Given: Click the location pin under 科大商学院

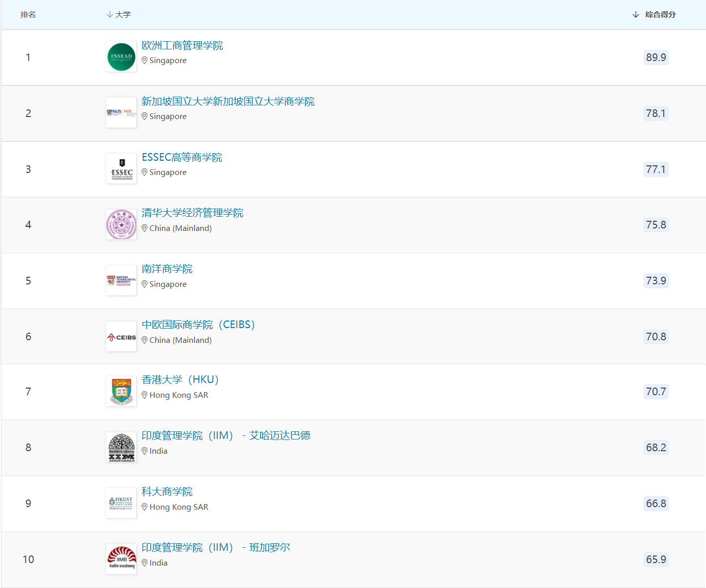Looking at the screenshot, I should (x=144, y=507).
